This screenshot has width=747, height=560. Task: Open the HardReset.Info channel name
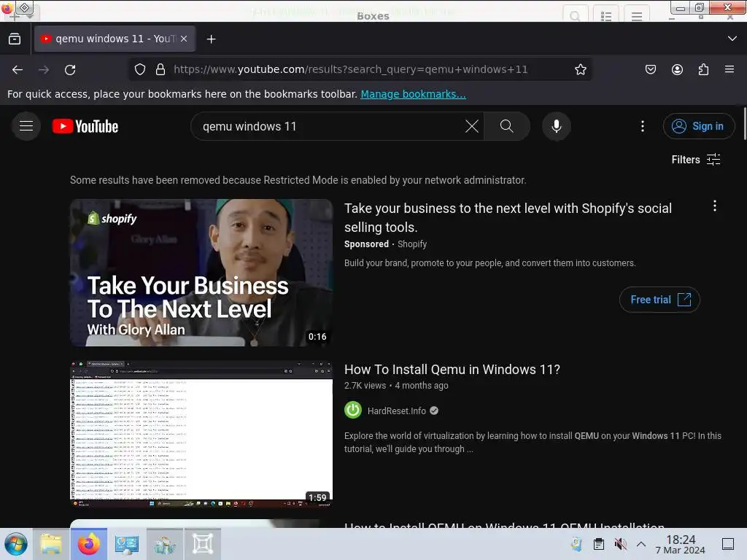click(x=396, y=411)
